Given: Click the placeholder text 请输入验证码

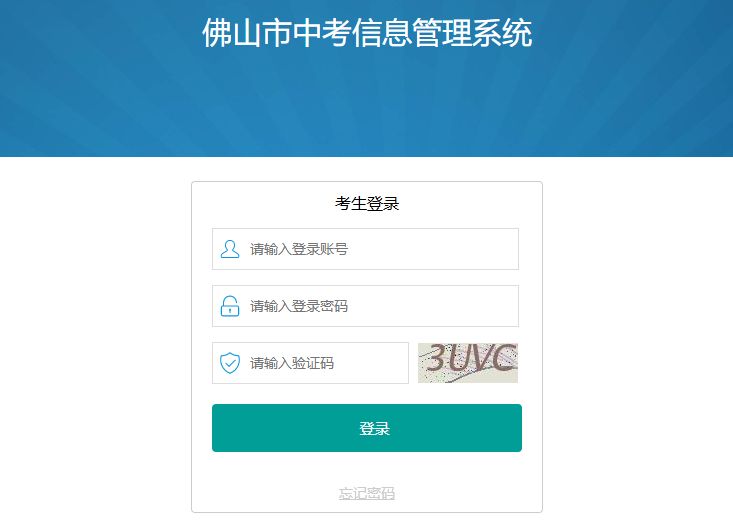Looking at the screenshot, I should 292,363.
